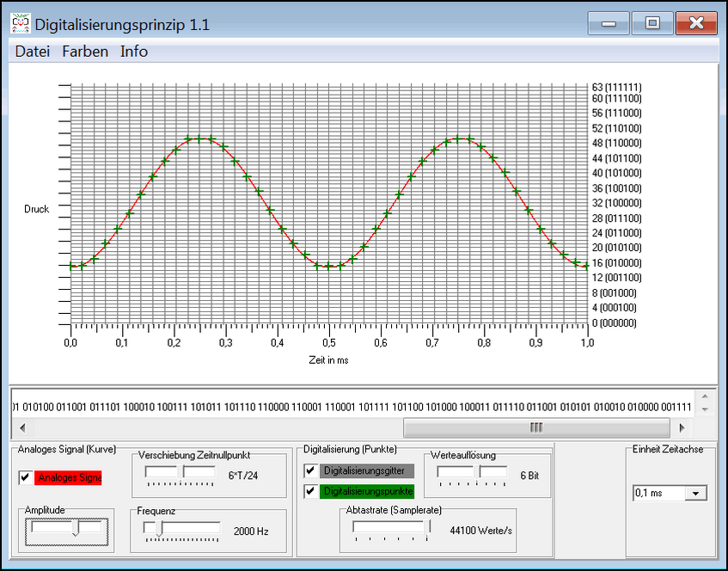Click the 32 (100000) axis label
The width and height of the screenshot is (728, 571).
tap(616, 203)
